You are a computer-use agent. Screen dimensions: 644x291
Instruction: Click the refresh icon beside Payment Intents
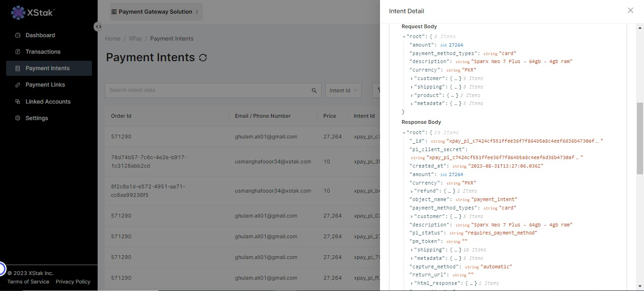[203, 57]
